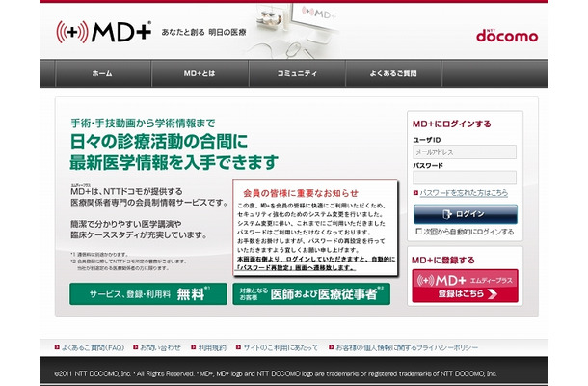This screenshot has height=386, width=588.
Task: Click the NTT docomo logo
Action: (507, 36)
